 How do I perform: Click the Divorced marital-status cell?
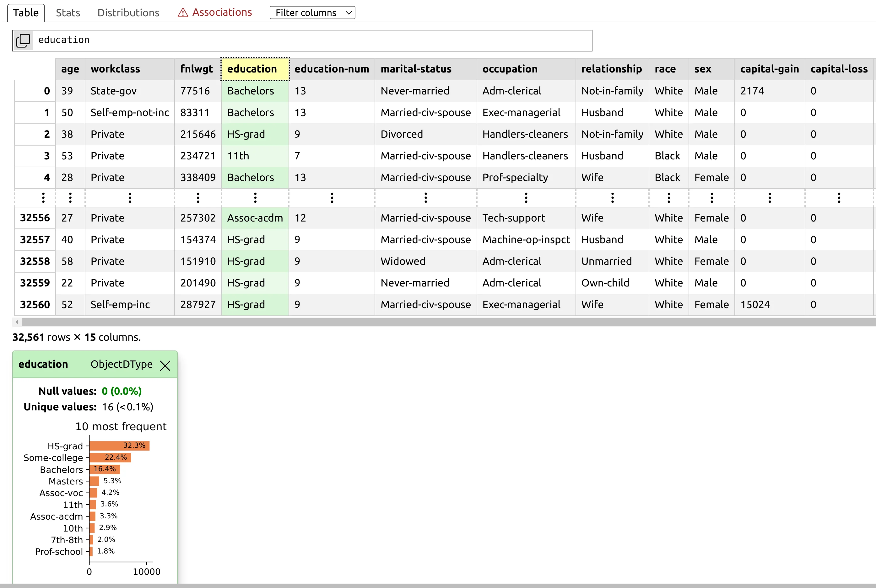(x=425, y=134)
